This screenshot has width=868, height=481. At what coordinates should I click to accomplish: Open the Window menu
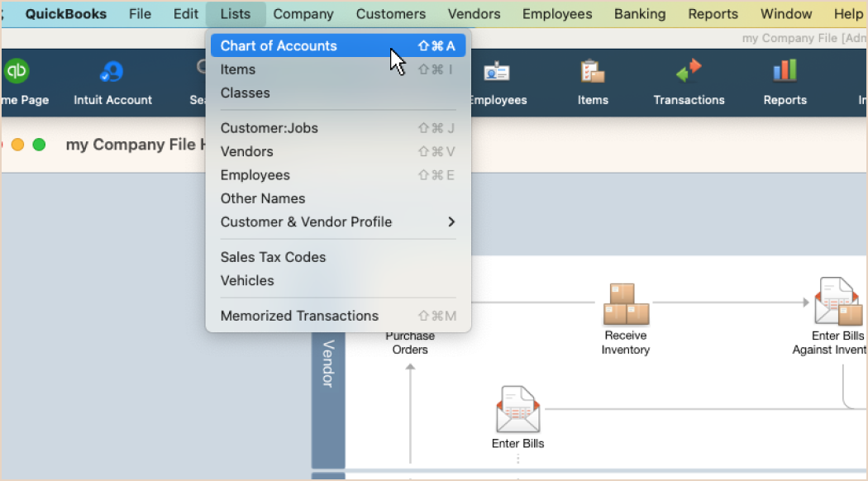tap(786, 14)
